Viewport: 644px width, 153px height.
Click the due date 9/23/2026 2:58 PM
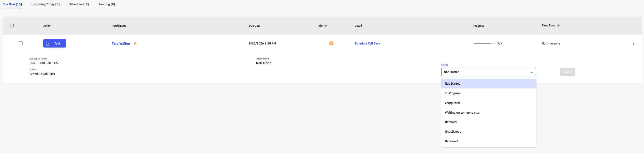[x=262, y=43]
